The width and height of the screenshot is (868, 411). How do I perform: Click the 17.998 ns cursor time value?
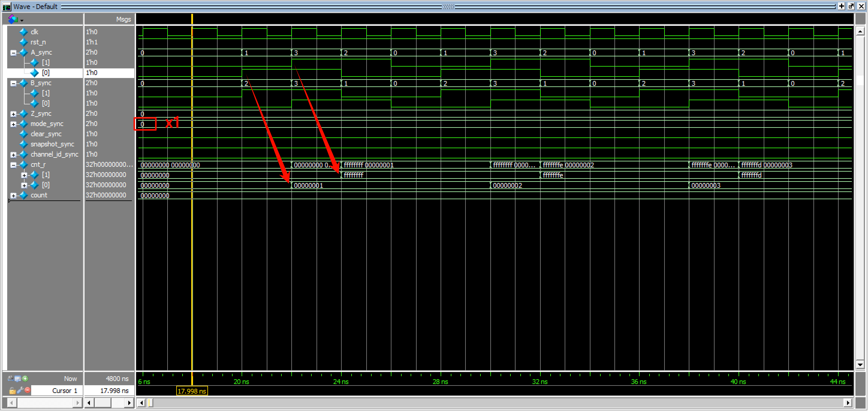point(114,391)
